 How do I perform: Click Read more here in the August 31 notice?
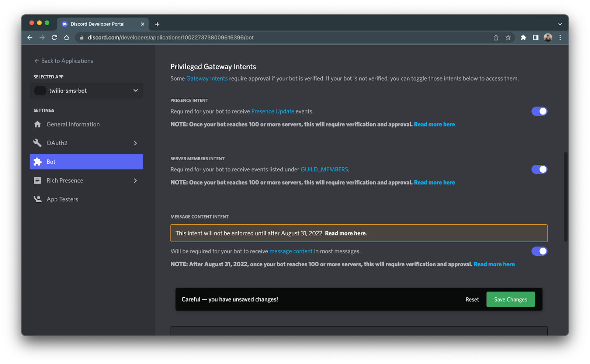pyautogui.click(x=346, y=233)
